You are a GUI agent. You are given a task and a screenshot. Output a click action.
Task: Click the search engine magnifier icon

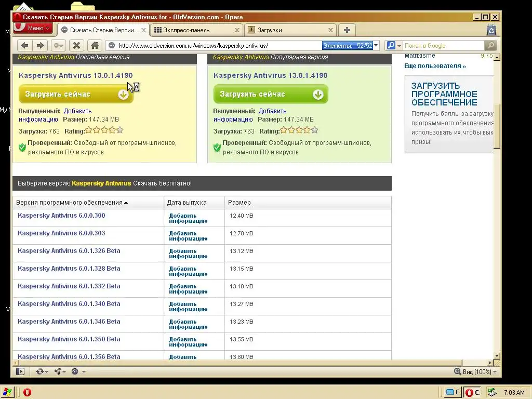click(391, 46)
